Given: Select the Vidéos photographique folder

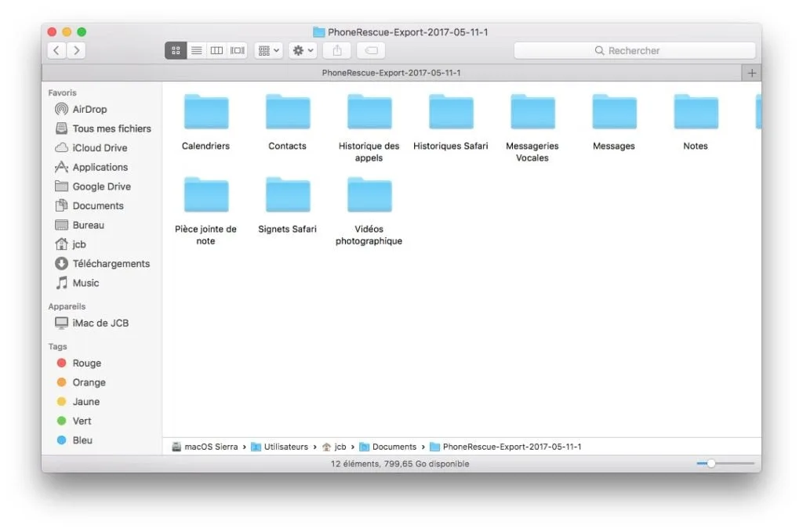Looking at the screenshot, I should 369,212.
